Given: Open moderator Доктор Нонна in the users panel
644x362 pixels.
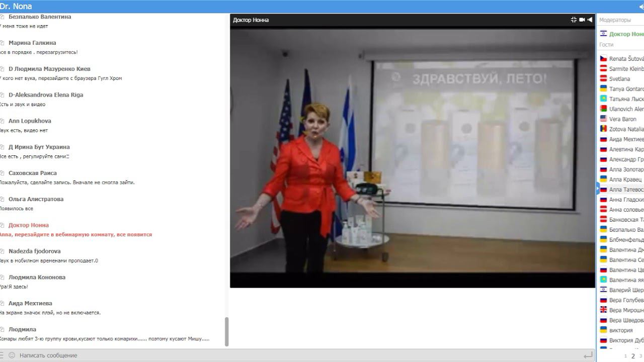Looking at the screenshot, I should [x=626, y=34].
